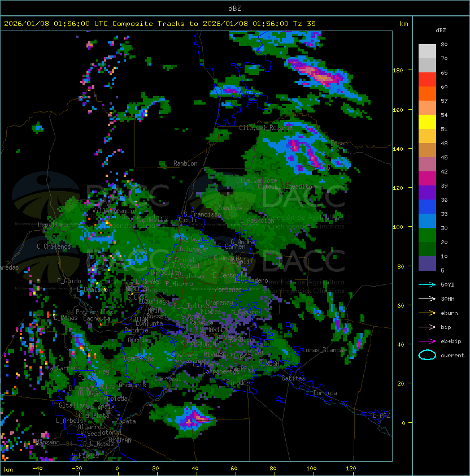Click the 'km' label at the bottom left

pyautogui.click(x=8, y=470)
